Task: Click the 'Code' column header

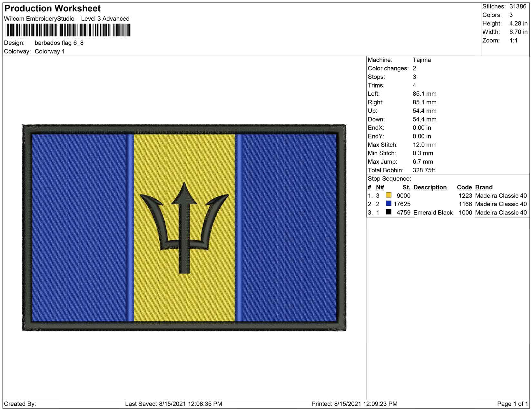Action: pos(464,187)
